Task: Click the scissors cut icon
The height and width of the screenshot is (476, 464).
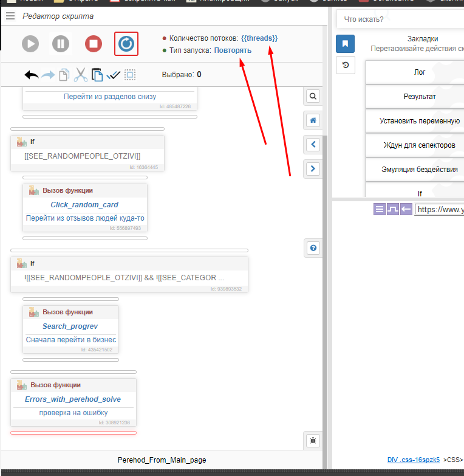Action: point(80,75)
